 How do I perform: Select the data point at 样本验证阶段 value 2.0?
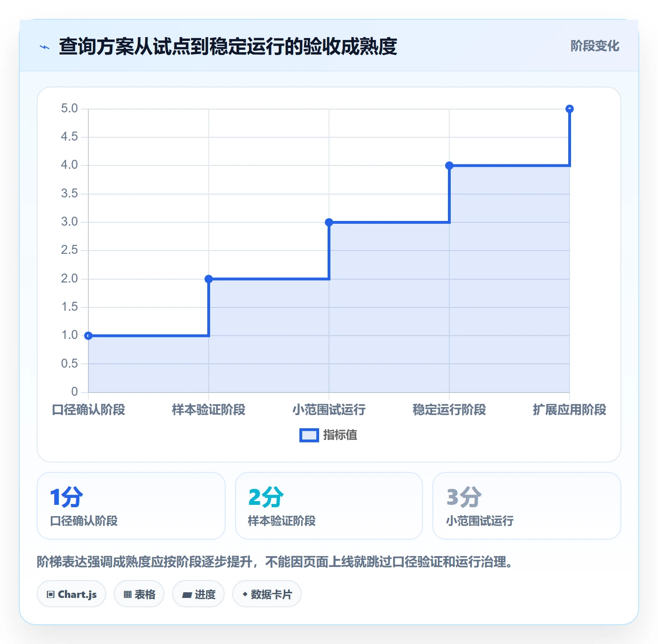coord(209,279)
